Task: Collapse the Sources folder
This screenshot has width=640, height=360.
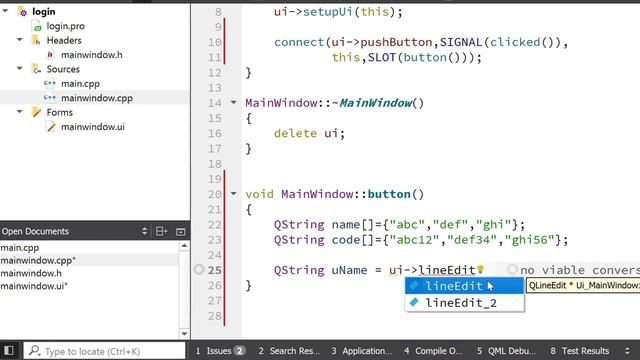Action: [20, 69]
